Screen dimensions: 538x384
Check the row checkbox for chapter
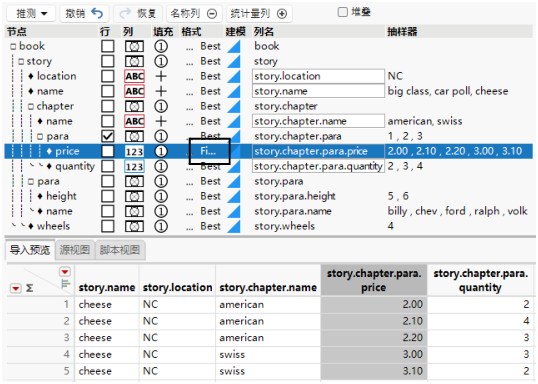108,106
